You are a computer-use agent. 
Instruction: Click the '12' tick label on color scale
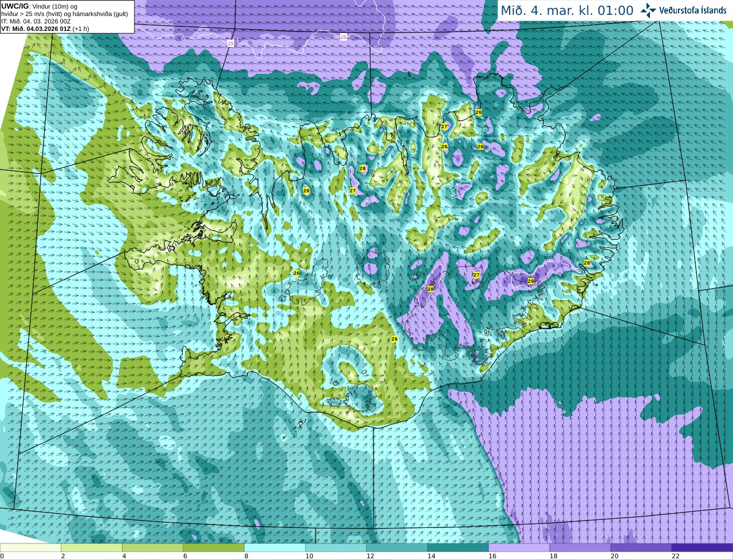[x=371, y=556]
